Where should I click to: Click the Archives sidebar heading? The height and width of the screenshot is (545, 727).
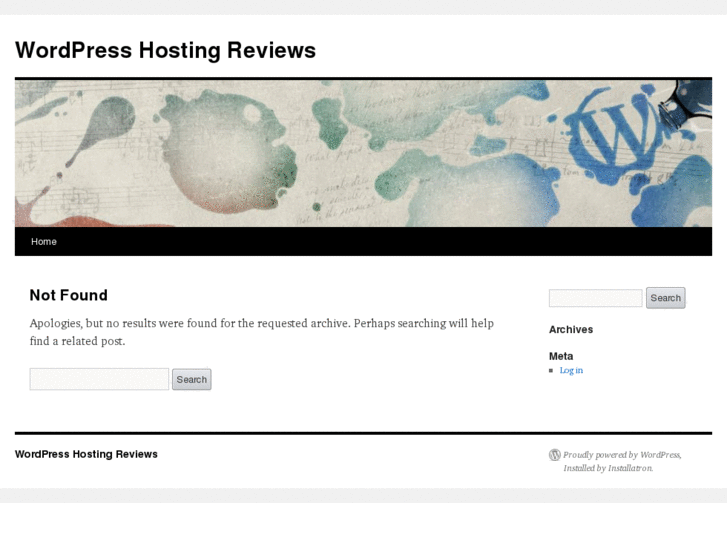click(x=571, y=329)
